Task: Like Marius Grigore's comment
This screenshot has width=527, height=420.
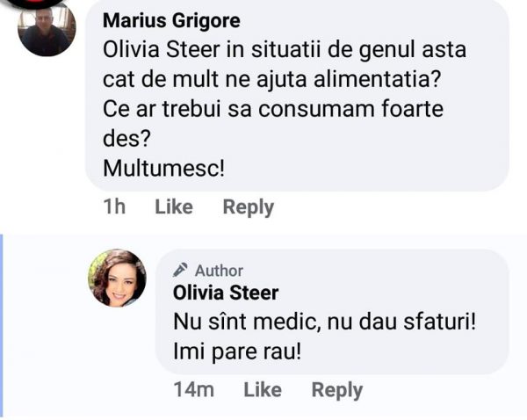Action: pyautogui.click(x=174, y=207)
